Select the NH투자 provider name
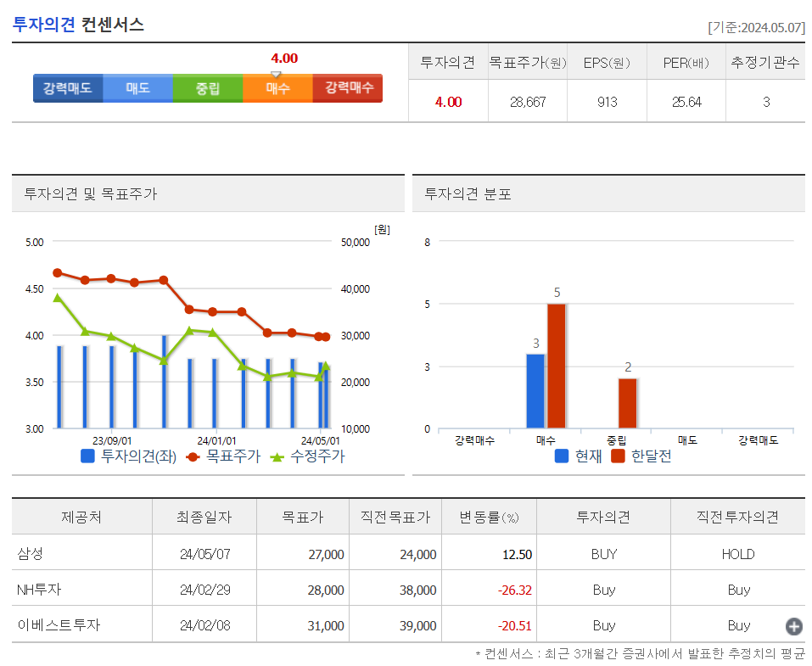Screen dimensions: 812x666 [39, 590]
